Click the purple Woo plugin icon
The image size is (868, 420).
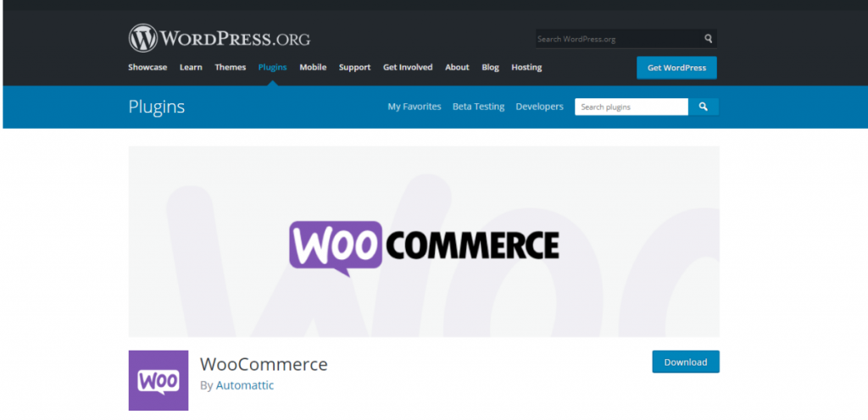tap(159, 380)
